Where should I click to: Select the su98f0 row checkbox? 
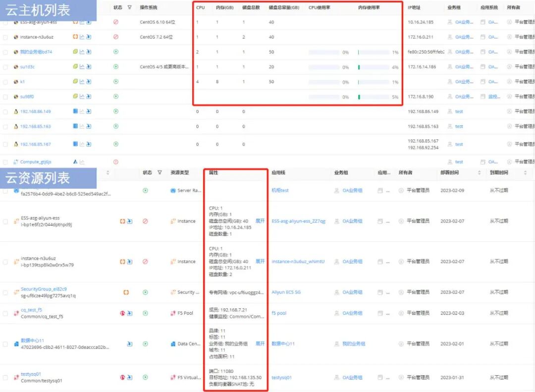[5, 97]
